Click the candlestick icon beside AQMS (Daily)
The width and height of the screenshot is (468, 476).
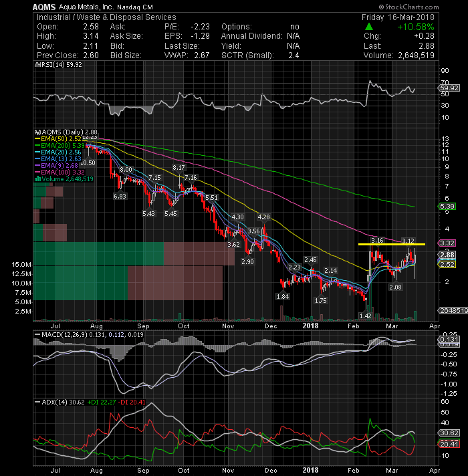point(37,132)
